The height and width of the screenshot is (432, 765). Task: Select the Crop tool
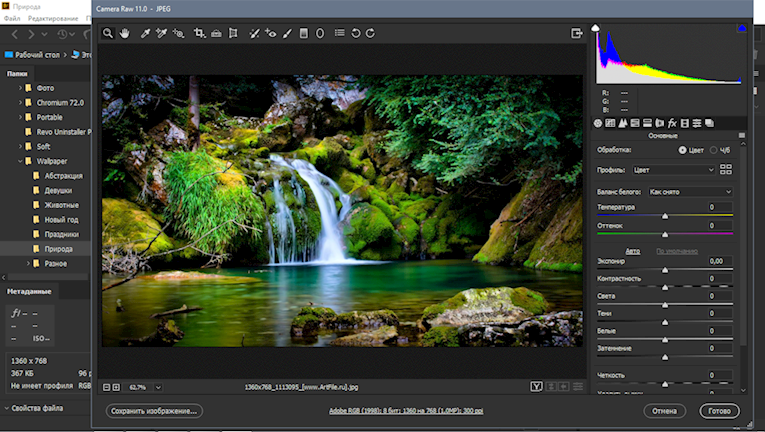(x=199, y=33)
